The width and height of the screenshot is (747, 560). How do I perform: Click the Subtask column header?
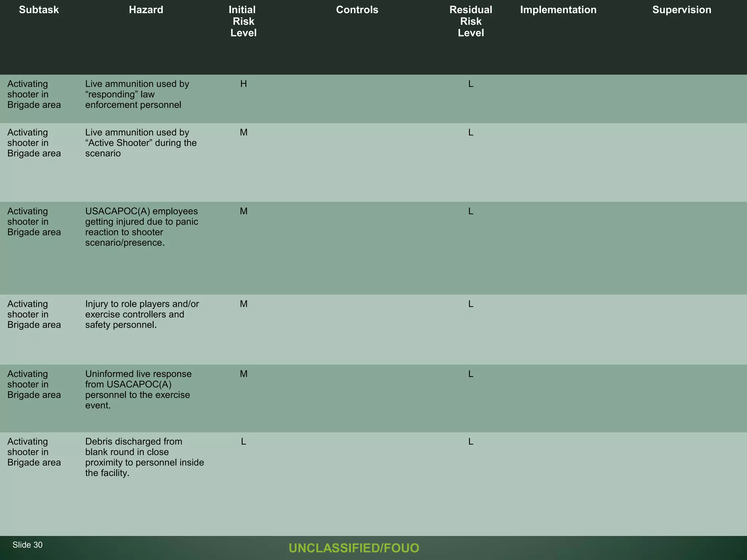(39, 10)
